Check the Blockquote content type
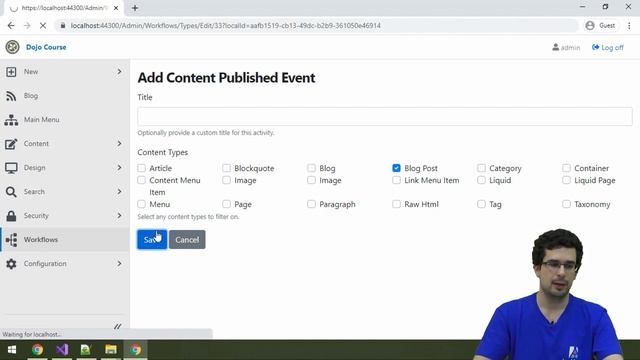Viewport: 640px width, 360px height. (227, 168)
